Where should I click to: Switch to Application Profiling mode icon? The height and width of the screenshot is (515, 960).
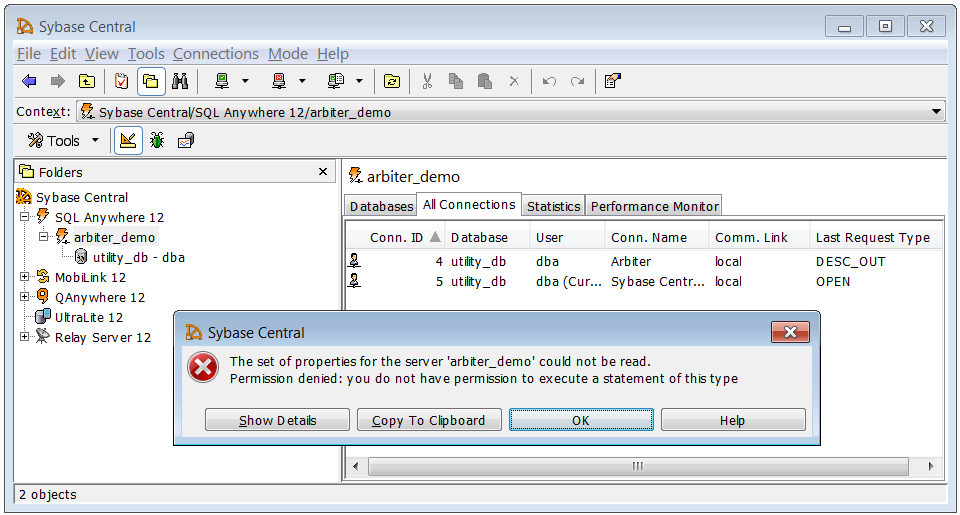click(x=186, y=141)
